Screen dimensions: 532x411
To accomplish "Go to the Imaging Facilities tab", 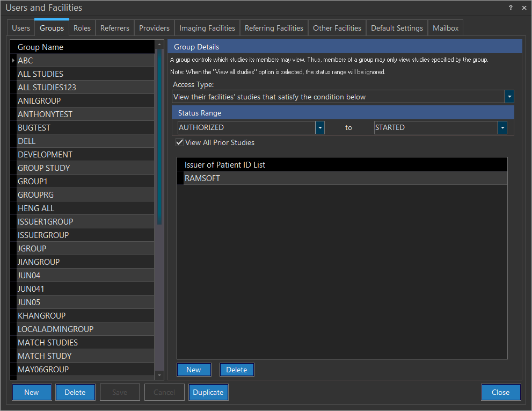I will [x=207, y=28].
